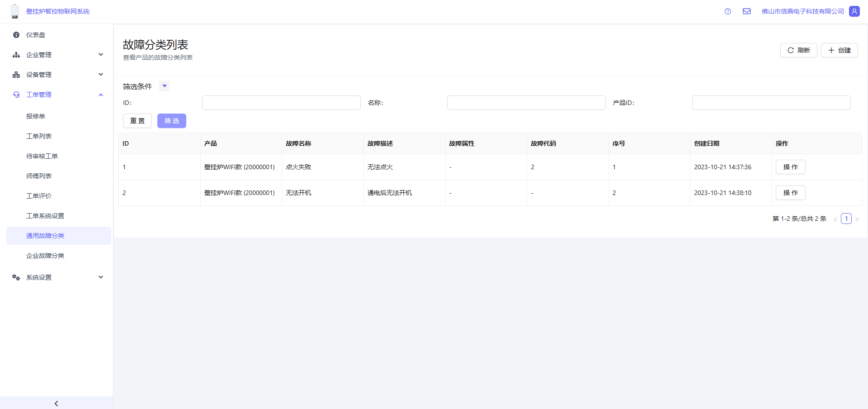Image resolution: width=868 pixels, height=409 pixels.
Task: Click the 企业管理 organization icon
Action: [x=16, y=55]
